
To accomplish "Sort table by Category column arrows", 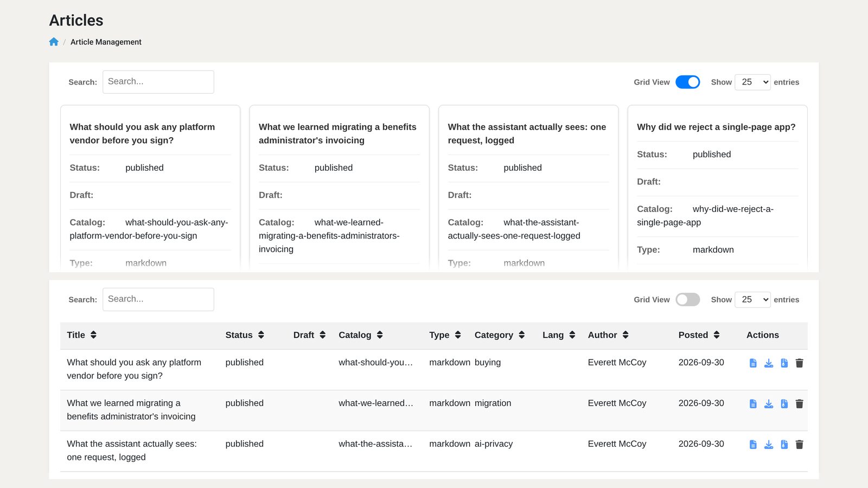I will (x=521, y=335).
